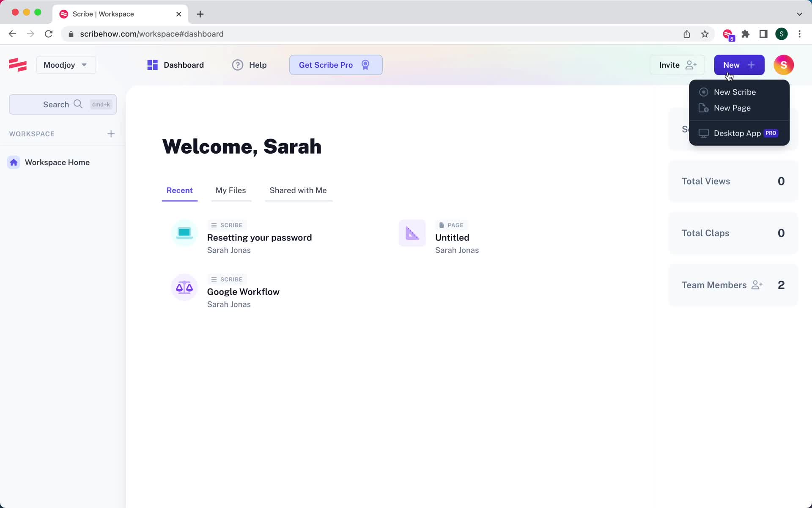
Task: Expand the New button menu
Action: point(739,65)
